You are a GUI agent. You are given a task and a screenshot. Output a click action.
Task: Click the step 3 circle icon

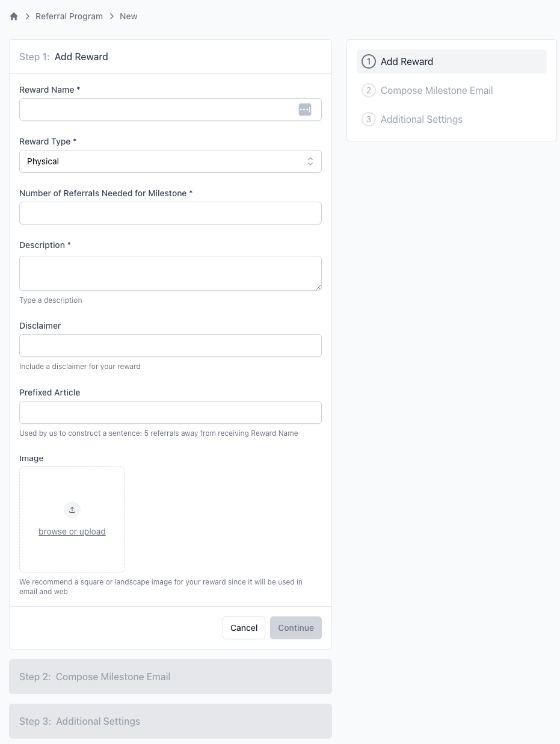[369, 119]
